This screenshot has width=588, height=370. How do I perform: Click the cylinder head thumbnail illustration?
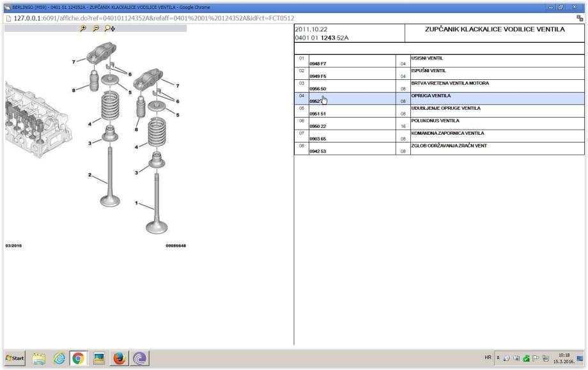(38, 119)
